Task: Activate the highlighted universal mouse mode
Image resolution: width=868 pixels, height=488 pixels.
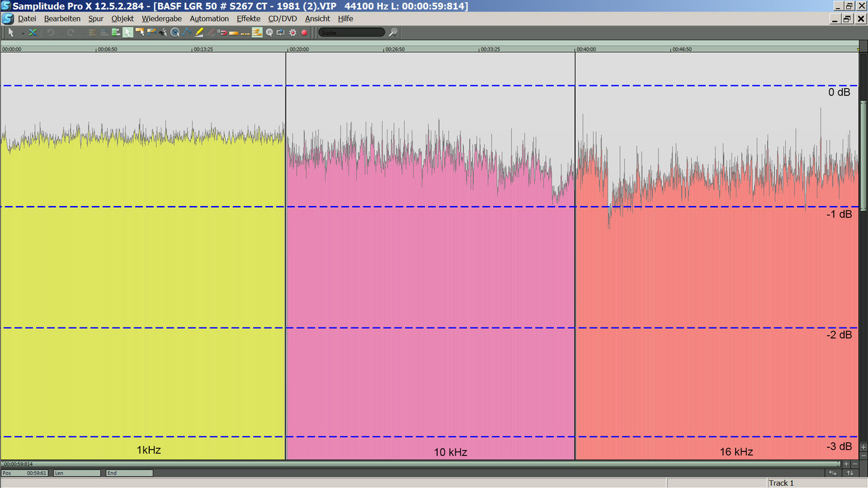Action: coord(127,32)
